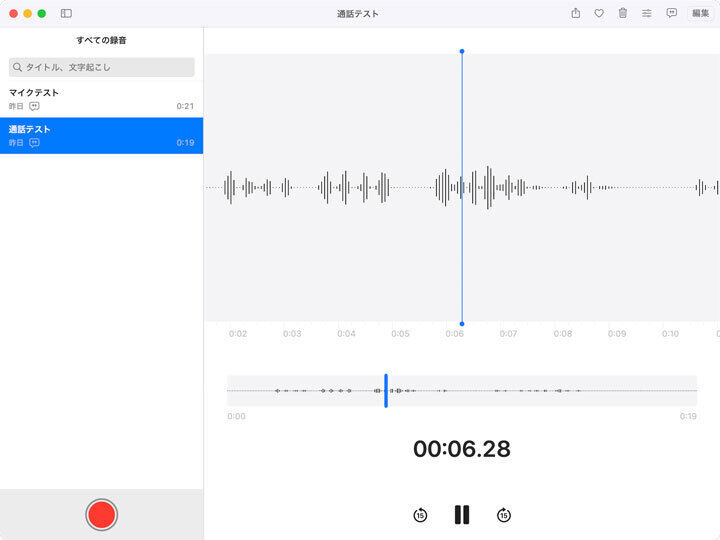
Task: Click transcript bubble icon on 通話テスト row
Action: pyautogui.click(x=34, y=143)
